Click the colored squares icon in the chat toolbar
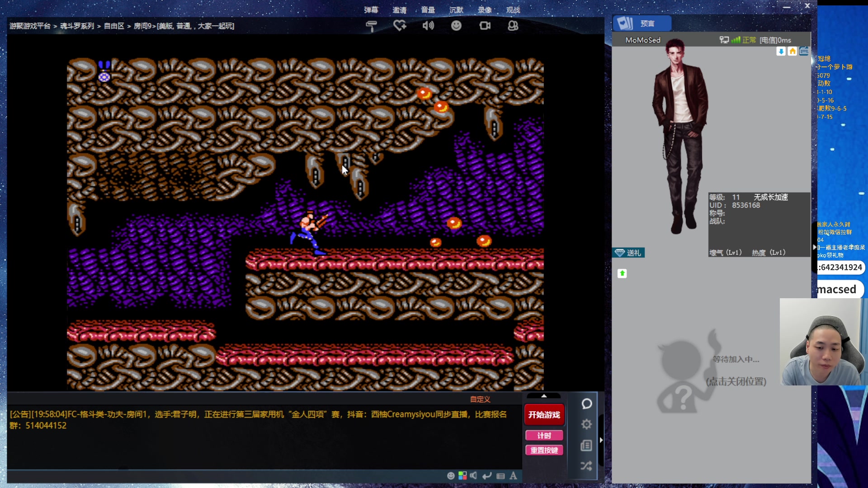This screenshot has height=488, width=868. pyautogui.click(x=462, y=476)
